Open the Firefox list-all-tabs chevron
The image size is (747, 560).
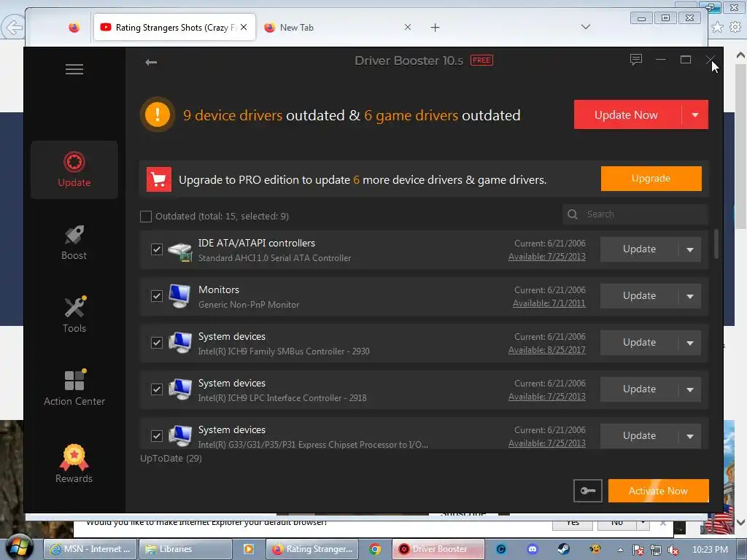coord(586,27)
